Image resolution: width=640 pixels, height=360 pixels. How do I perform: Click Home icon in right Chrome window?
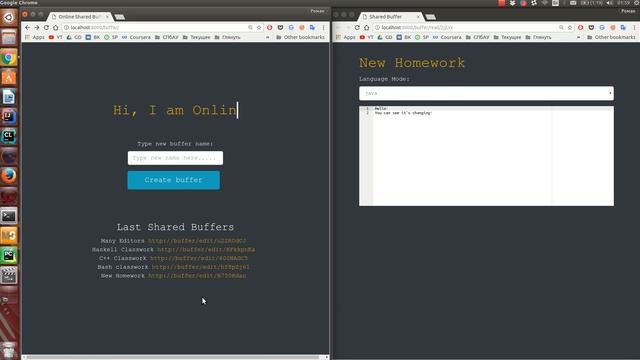(x=367, y=27)
